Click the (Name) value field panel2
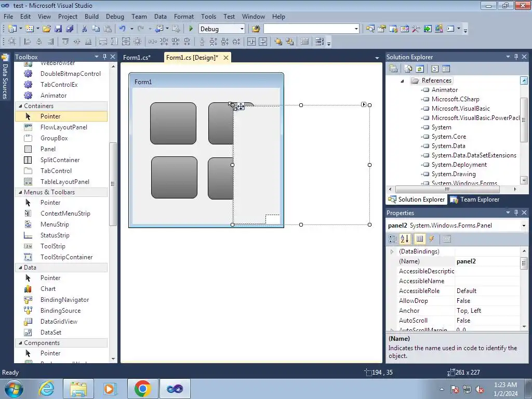532x399 pixels. click(x=487, y=261)
